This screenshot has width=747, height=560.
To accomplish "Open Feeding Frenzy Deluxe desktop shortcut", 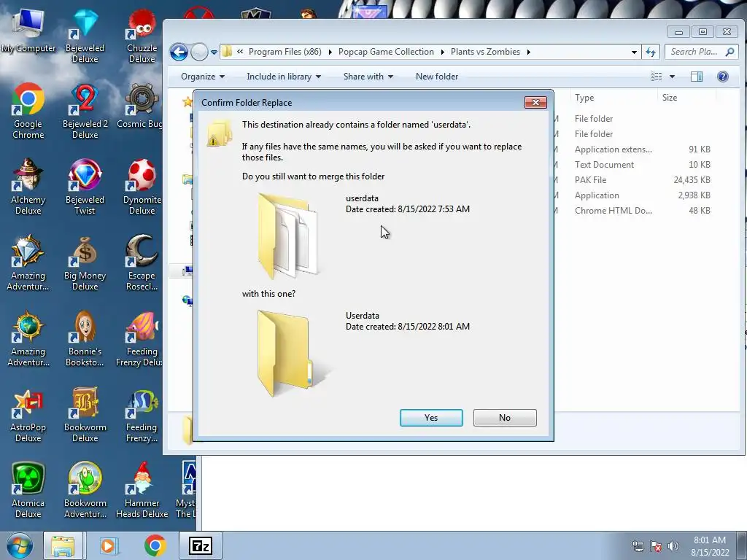I will click(x=140, y=338).
